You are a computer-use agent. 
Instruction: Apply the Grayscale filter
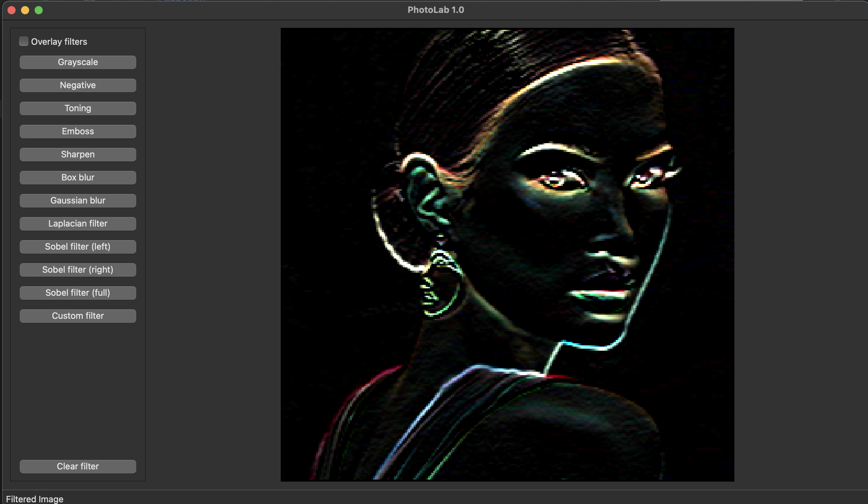(78, 62)
